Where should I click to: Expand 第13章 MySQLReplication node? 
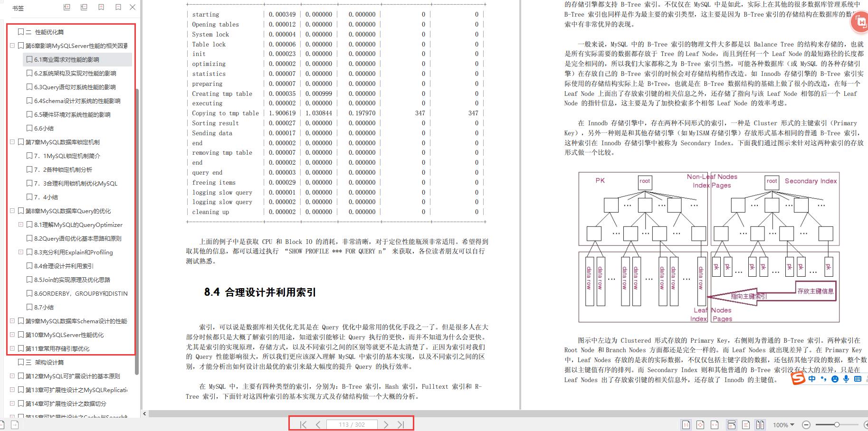(12, 390)
